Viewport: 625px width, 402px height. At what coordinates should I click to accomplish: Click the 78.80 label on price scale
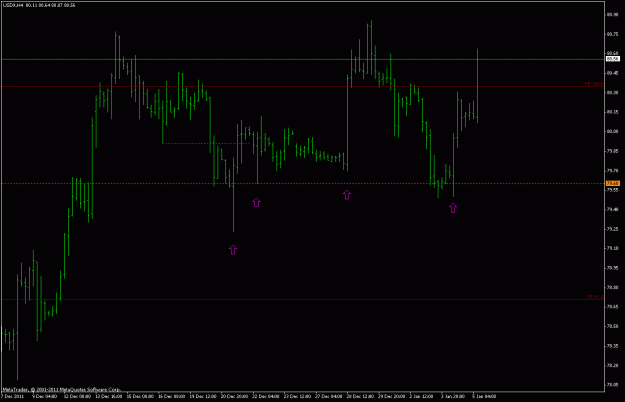pos(612,287)
